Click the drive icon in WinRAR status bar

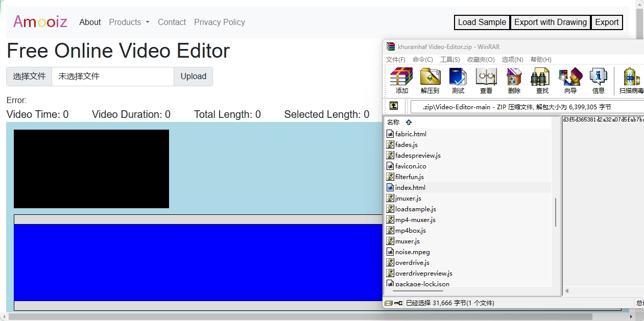click(x=389, y=303)
